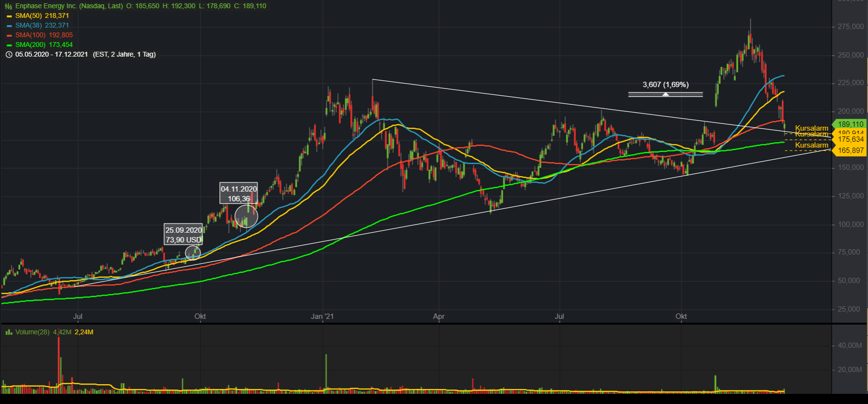Click the white triangle on the measurement bar
The height and width of the screenshot is (404, 868).
pyautogui.click(x=666, y=94)
